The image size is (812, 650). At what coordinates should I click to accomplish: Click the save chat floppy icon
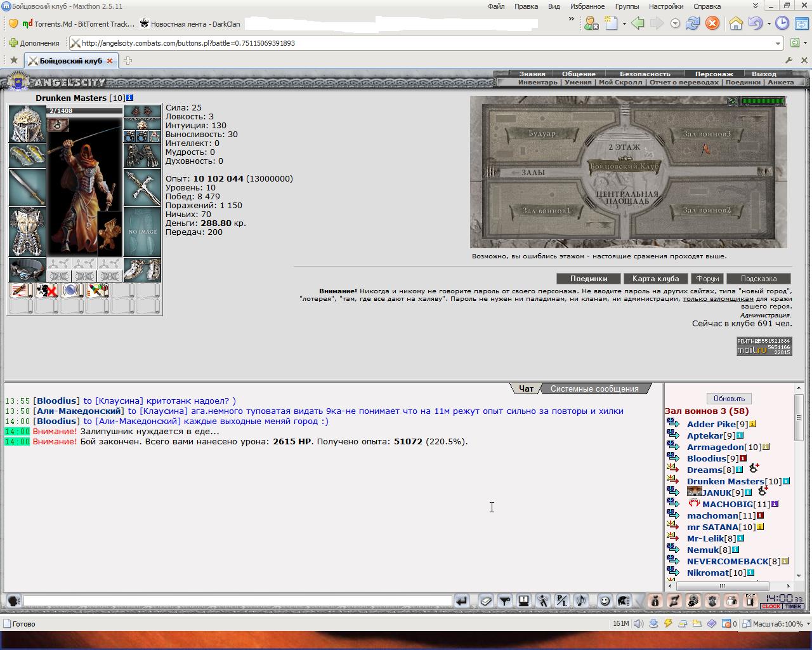pos(523,600)
